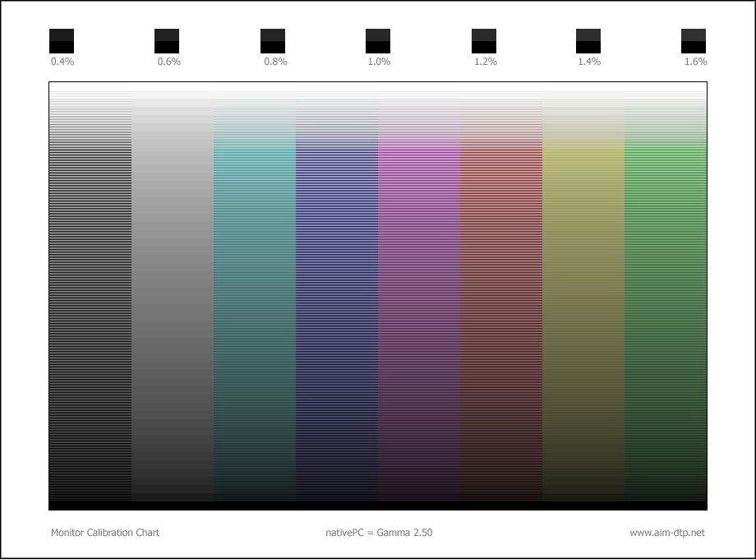Click the 1.0% percentage label
The height and width of the screenshot is (559, 756).
point(380,62)
